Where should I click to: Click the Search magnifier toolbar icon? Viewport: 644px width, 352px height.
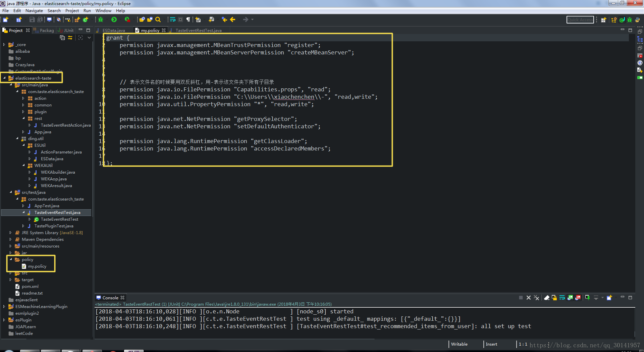(158, 19)
